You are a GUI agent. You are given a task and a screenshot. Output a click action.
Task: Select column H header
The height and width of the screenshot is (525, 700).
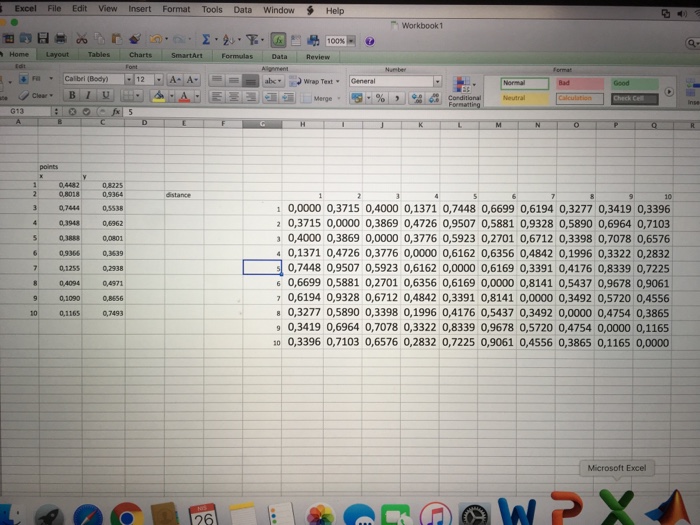[x=302, y=125]
